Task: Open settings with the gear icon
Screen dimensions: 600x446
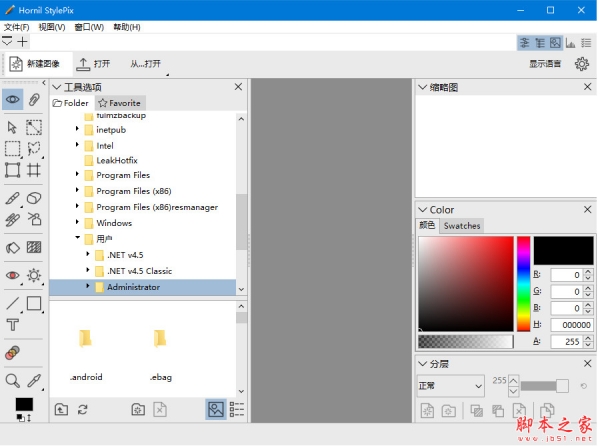Action: tap(581, 64)
